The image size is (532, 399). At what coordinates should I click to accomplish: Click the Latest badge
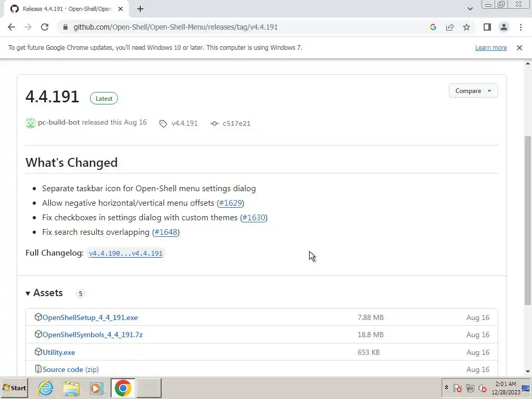pyautogui.click(x=104, y=98)
